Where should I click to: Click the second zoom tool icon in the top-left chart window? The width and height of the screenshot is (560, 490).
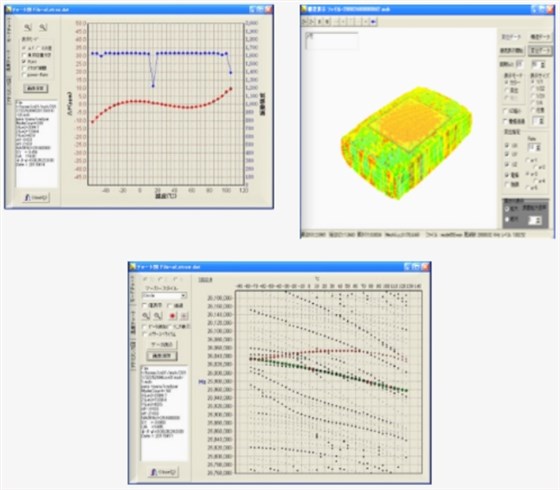(43, 28)
